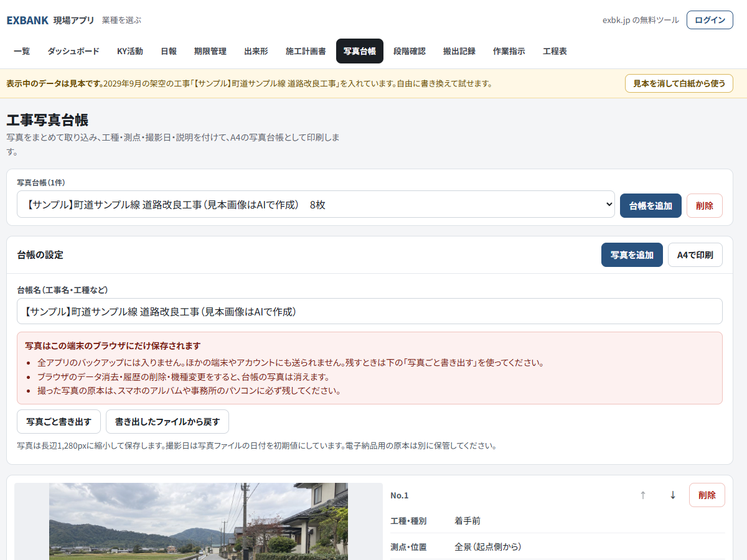
Task: Open the 業種を選ぶ link
Action: 121,20
